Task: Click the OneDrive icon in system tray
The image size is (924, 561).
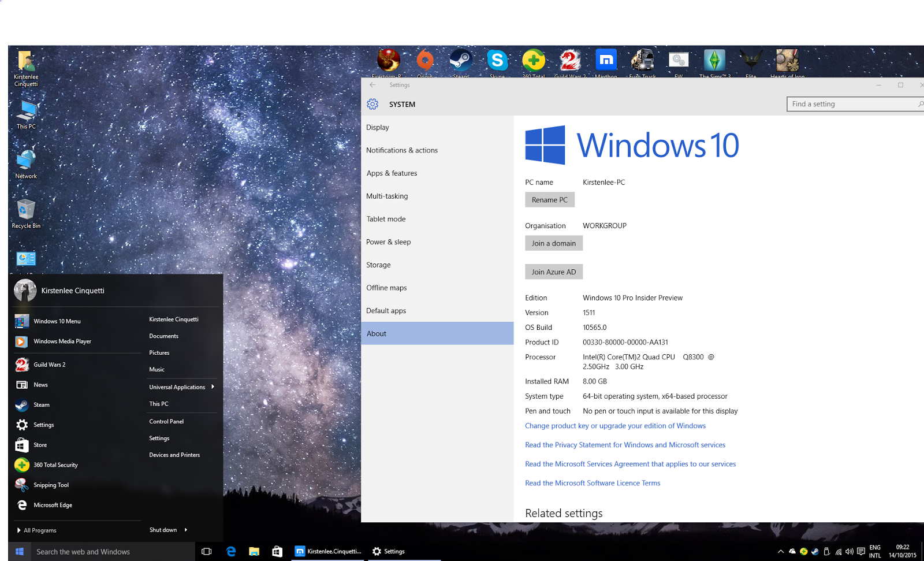Action: (792, 551)
